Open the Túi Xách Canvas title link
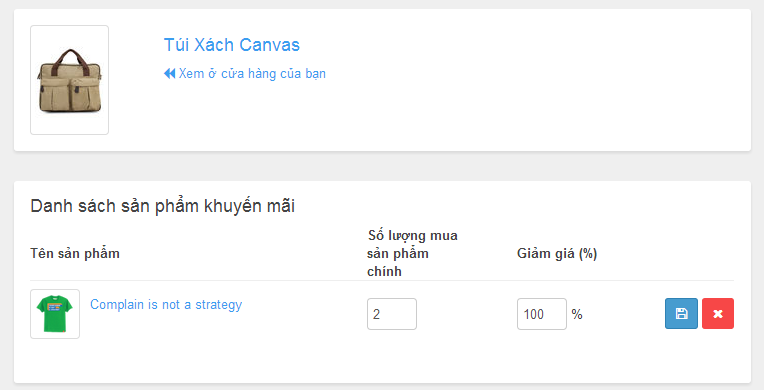Viewport: 765px width, 390px height. pyautogui.click(x=232, y=45)
